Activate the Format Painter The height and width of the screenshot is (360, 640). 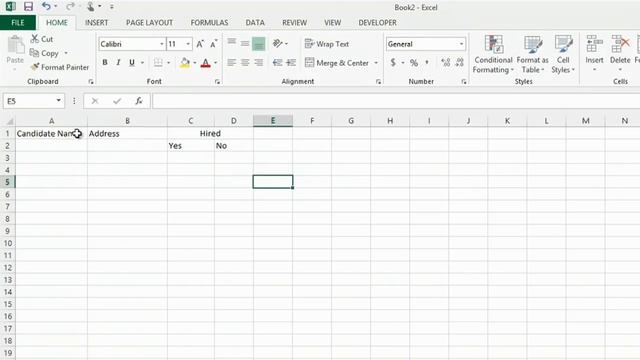tap(60, 67)
